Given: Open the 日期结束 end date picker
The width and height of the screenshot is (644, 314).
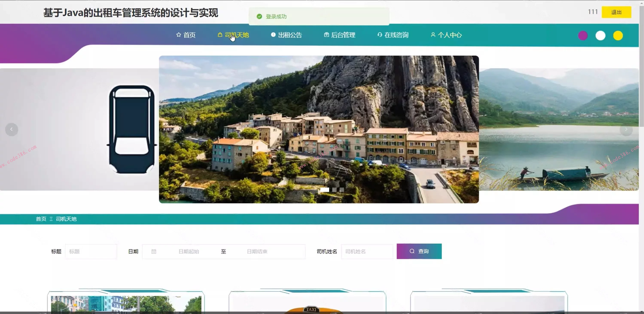Looking at the screenshot, I should (x=257, y=251).
